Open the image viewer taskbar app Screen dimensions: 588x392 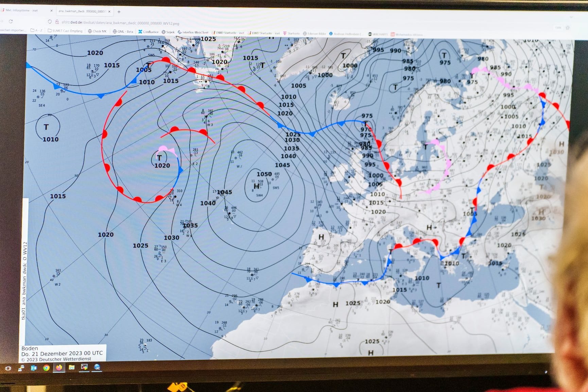coord(84,367)
